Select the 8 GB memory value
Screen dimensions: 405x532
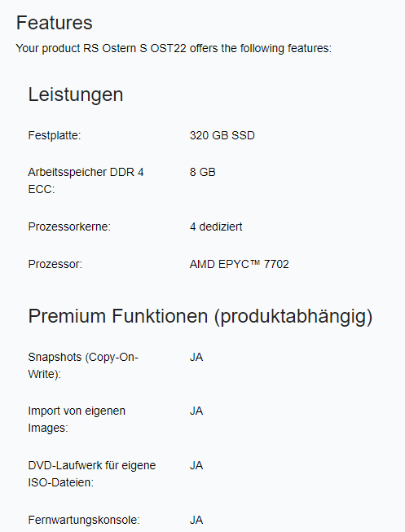[203, 172]
